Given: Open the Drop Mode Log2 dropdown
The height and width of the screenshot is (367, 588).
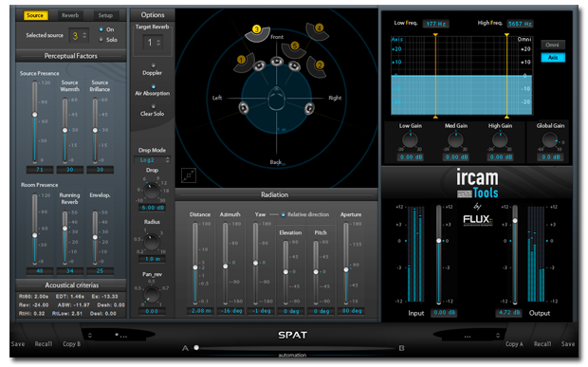Looking at the screenshot, I should pos(152,160).
